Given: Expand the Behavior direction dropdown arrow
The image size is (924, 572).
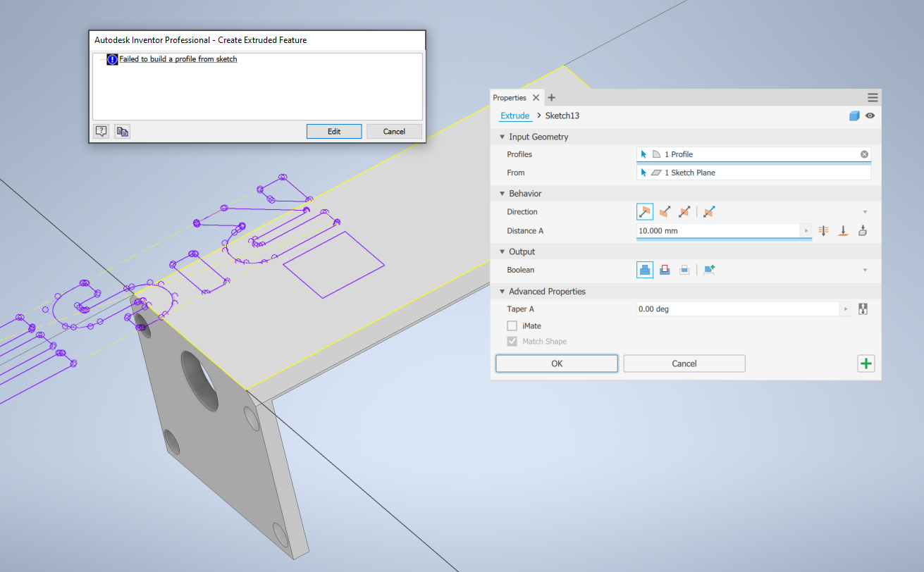Looking at the screenshot, I should 865,211.
